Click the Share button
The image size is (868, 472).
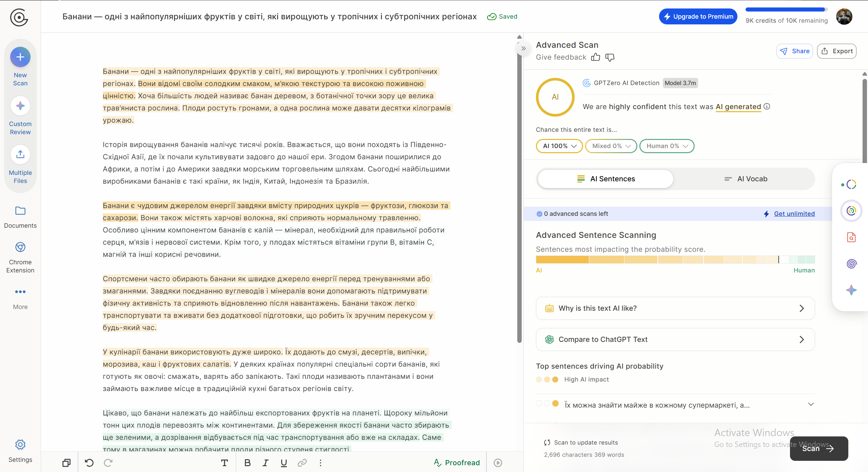pyautogui.click(x=795, y=51)
